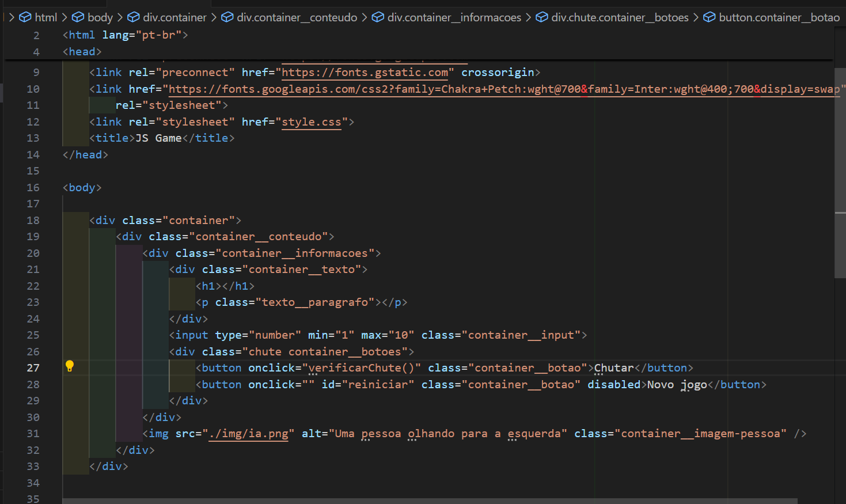This screenshot has height=504, width=846.
Task: Open div.container__informacoes breadcrumb item
Action: click(x=454, y=17)
